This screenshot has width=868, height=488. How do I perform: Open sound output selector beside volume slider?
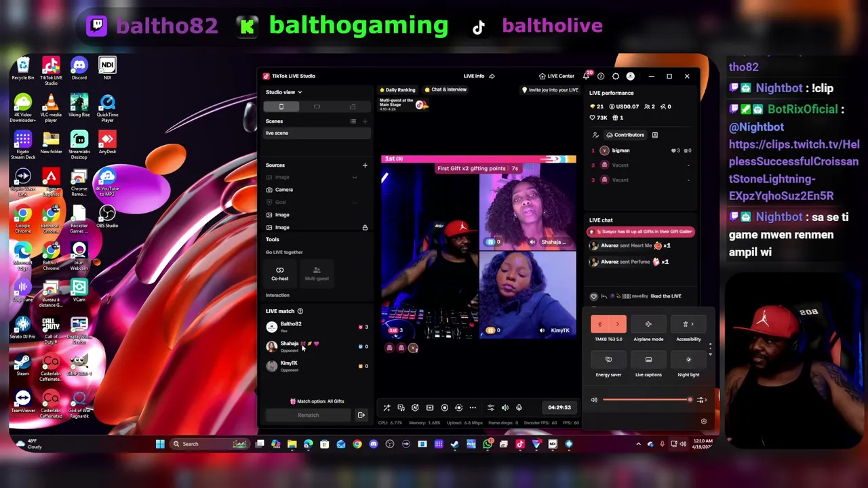(702, 400)
